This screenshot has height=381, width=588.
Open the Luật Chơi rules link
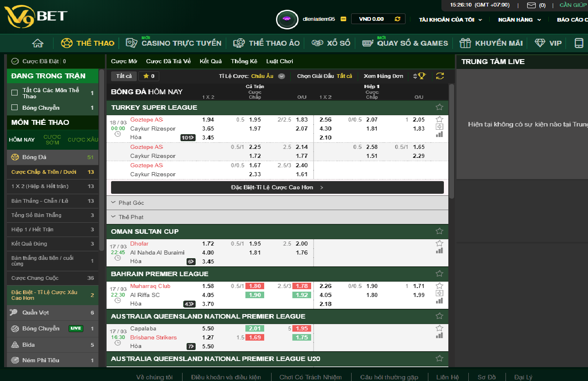click(280, 61)
